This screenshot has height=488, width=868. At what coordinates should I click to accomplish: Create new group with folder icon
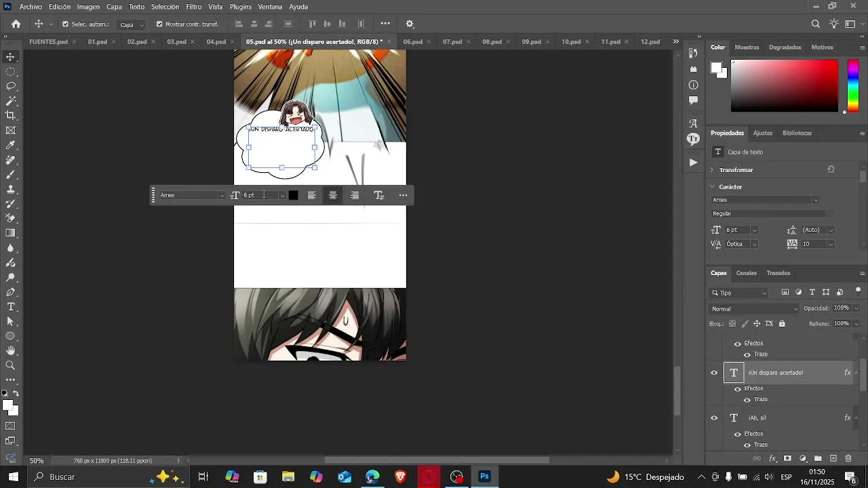point(818,459)
